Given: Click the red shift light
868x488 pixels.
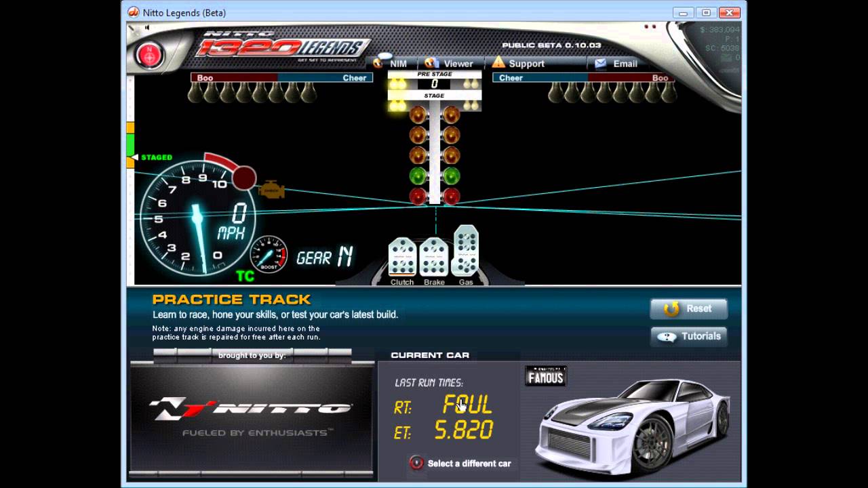Looking at the screenshot, I should tap(244, 178).
